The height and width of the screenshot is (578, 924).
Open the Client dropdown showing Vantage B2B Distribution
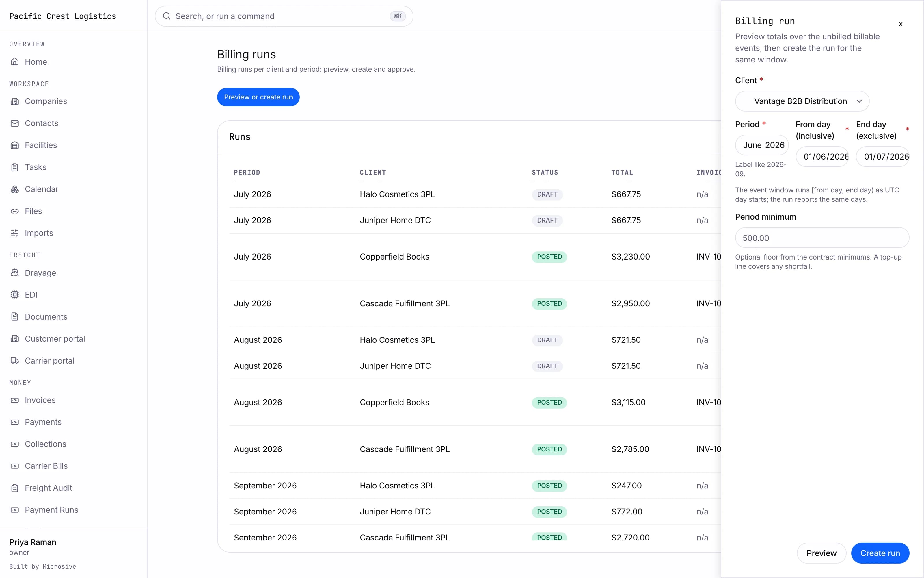pos(802,101)
